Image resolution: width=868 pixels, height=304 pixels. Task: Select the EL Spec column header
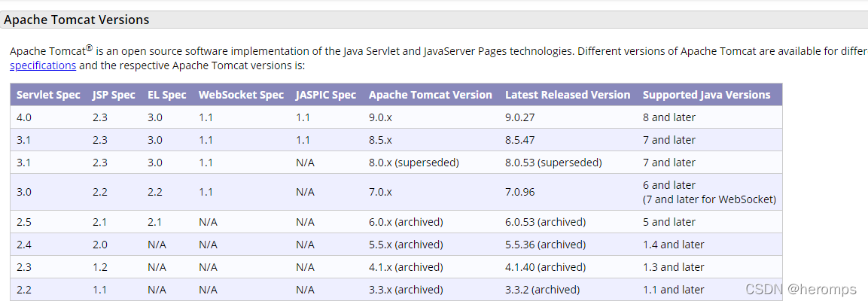(166, 95)
